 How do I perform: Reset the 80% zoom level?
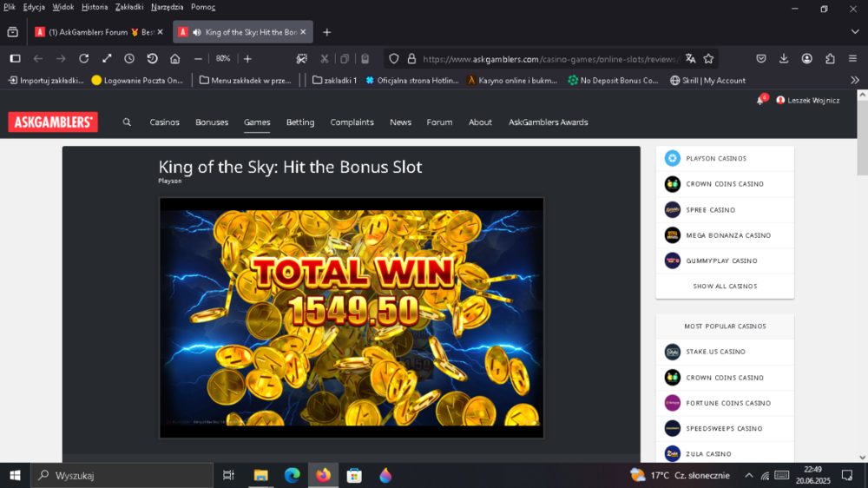pos(223,58)
